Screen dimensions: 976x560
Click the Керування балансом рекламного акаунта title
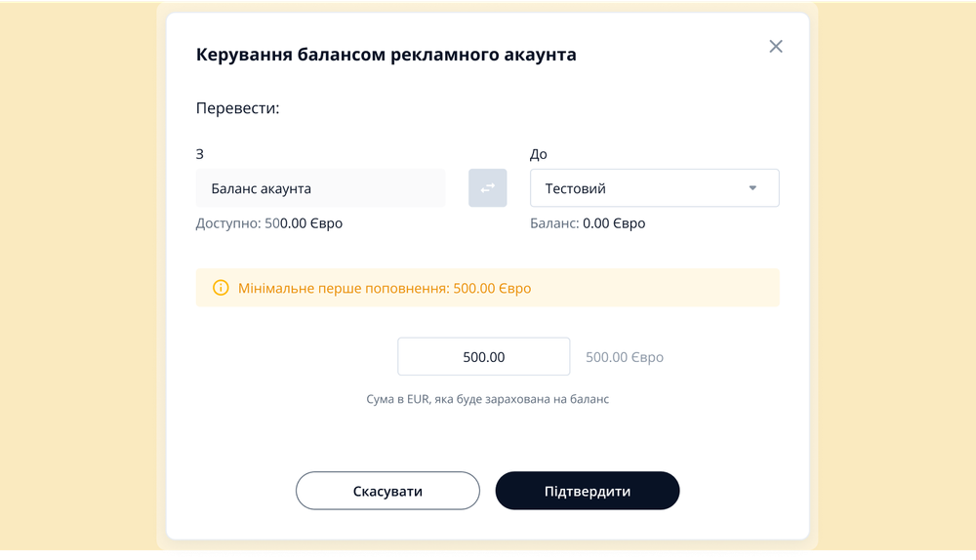(386, 55)
